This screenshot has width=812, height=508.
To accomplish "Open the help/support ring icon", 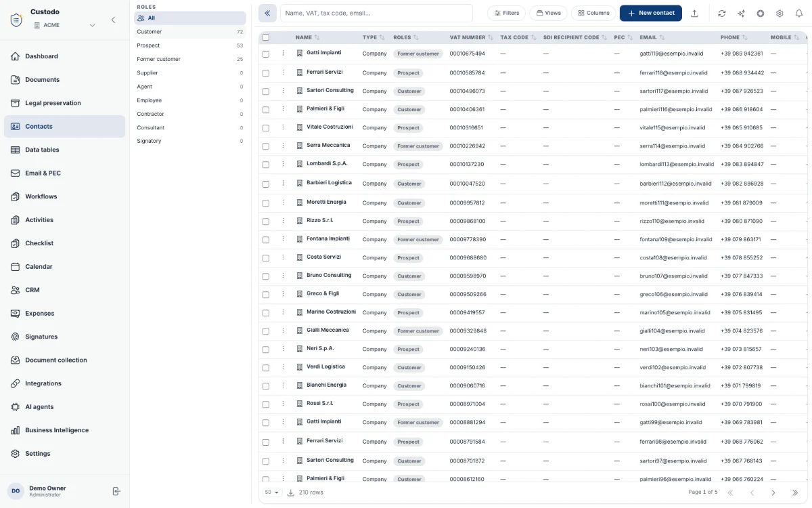I will pyautogui.click(x=761, y=13).
